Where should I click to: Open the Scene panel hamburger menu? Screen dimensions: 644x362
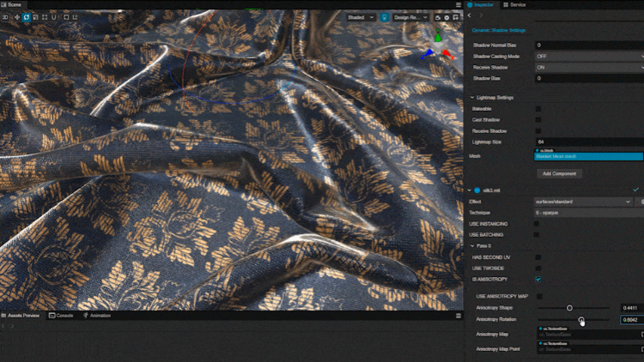pyautogui.click(x=459, y=5)
